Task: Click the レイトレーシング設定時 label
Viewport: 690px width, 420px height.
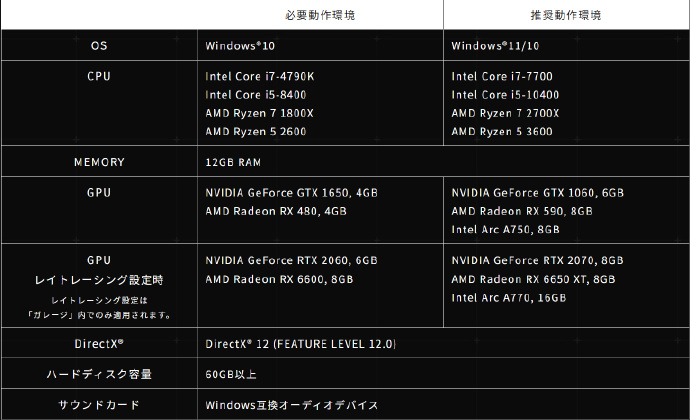Action: pos(99,279)
